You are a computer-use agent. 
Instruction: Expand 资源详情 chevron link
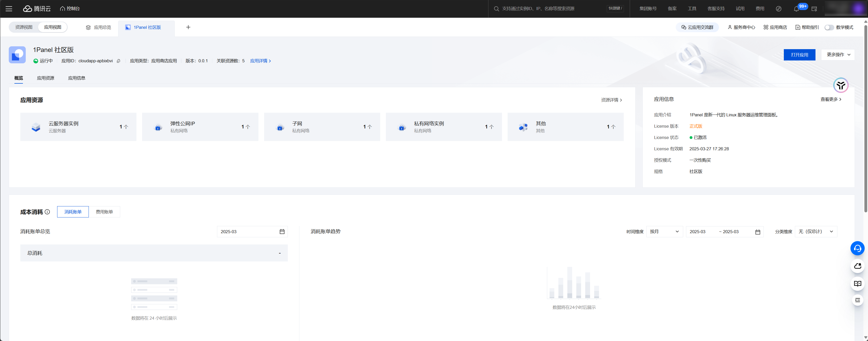coord(611,100)
